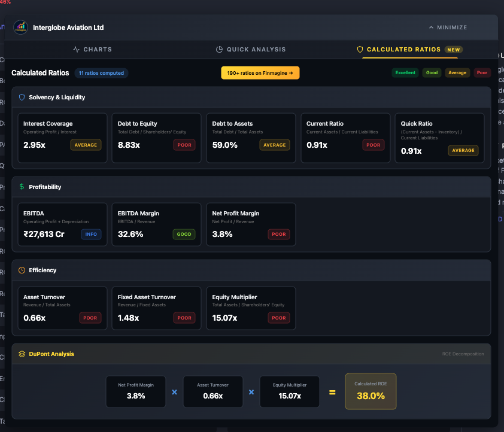Click the Finmagine logo next to Interglobe Aviation Ltd
This screenshot has width=504, height=432.
coord(20,28)
